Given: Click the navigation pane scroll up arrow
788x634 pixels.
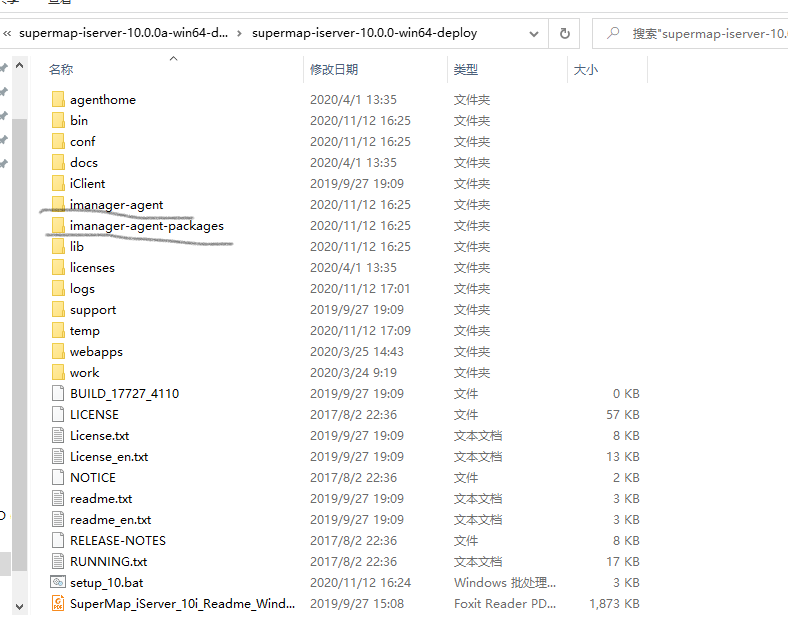Looking at the screenshot, I should 20,65.
